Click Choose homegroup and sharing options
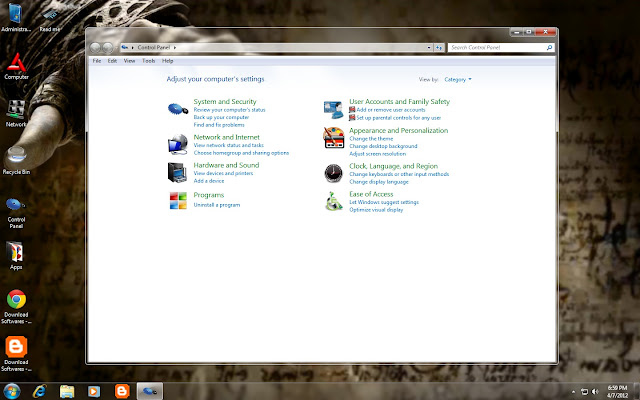This screenshot has height=400, width=640. point(241,153)
